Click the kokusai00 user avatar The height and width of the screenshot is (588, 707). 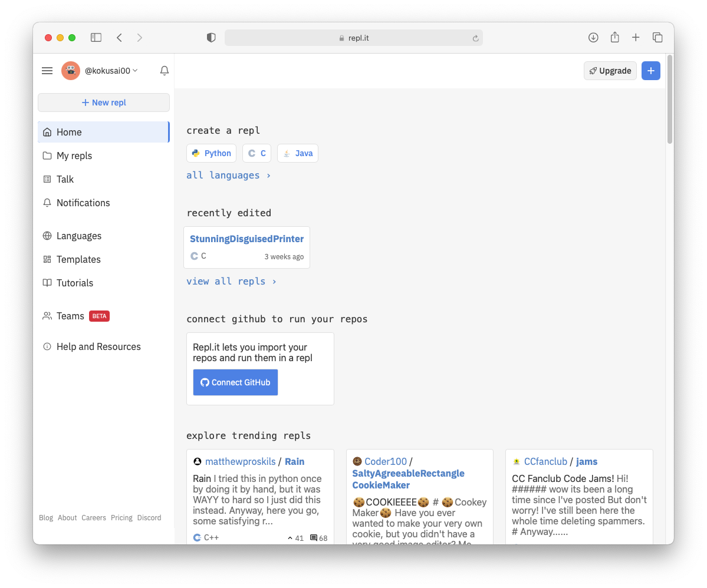pyautogui.click(x=71, y=71)
